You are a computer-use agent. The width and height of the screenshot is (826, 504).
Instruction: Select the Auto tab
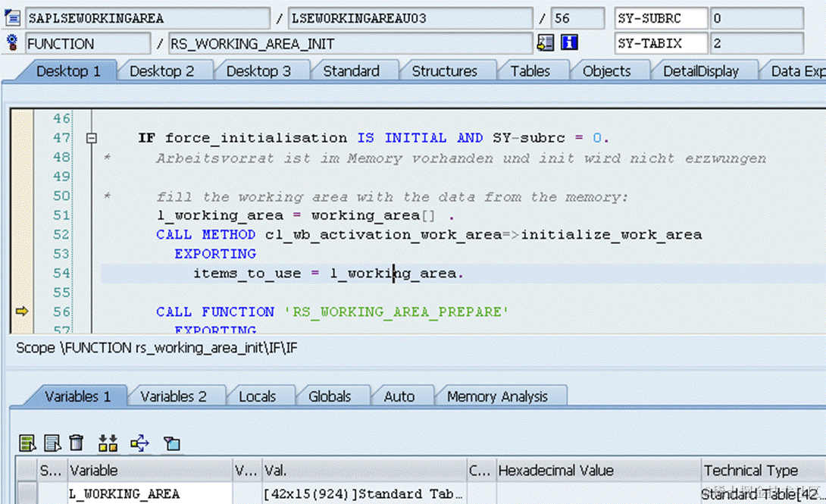click(x=399, y=396)
